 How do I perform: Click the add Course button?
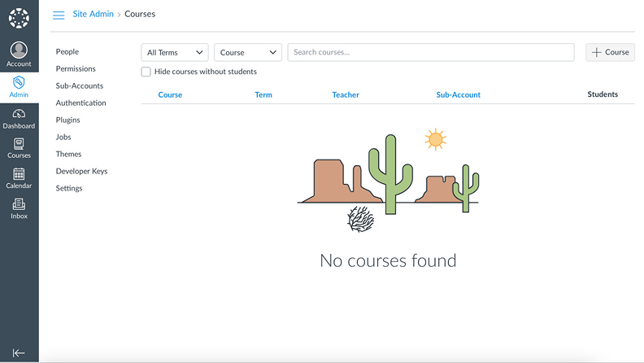click(x=610, y=52)
